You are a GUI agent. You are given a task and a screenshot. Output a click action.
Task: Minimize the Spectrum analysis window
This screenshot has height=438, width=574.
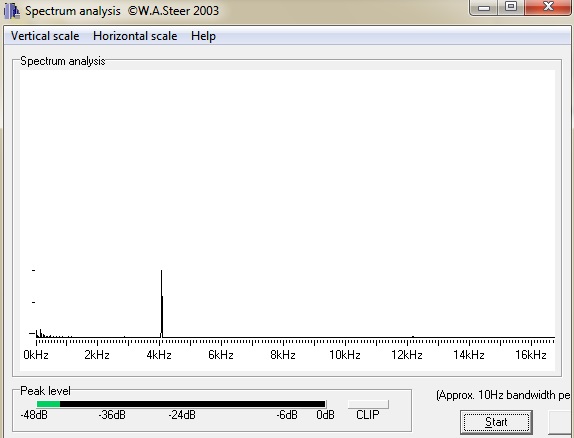click(484, 7)
